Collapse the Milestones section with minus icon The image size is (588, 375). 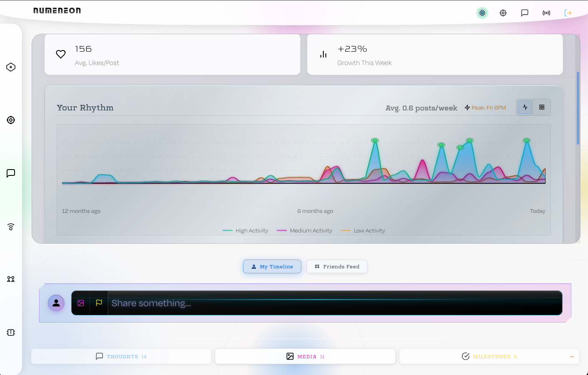click(572, 357)
